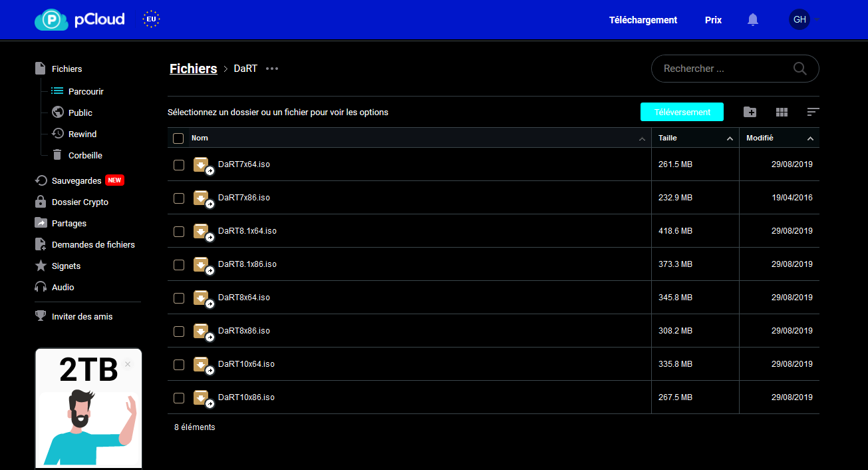Click the EU region badge icon

[x=152, y=19]
